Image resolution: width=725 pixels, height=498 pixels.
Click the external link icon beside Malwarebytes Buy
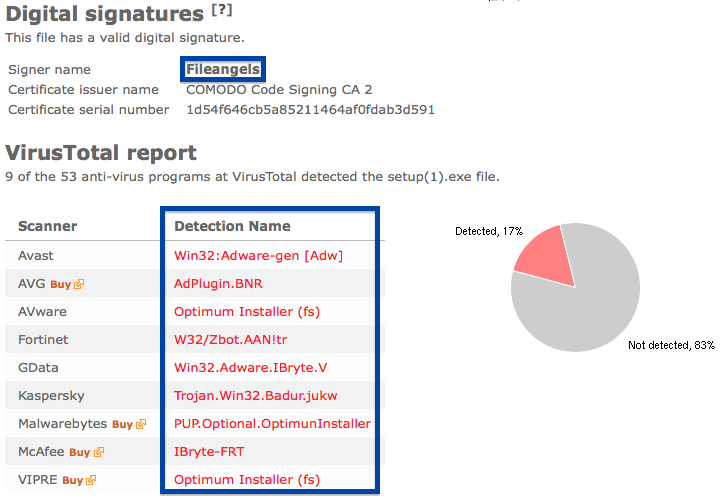click(x=141, y=424)
